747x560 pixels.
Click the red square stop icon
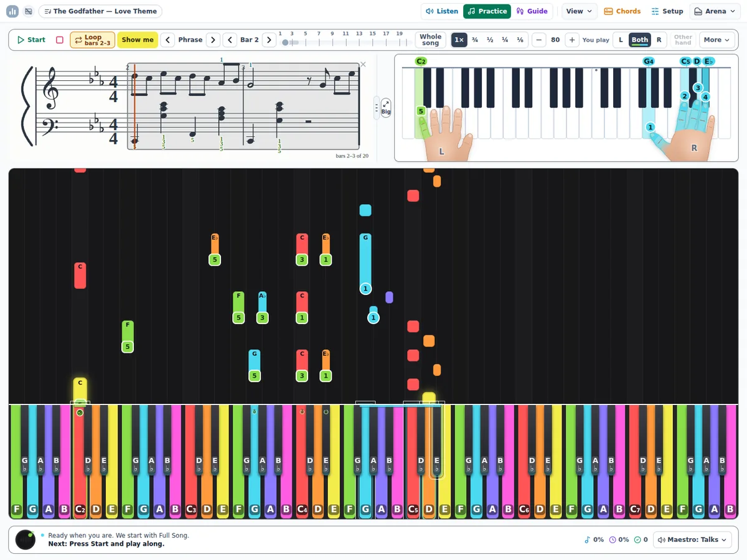(60, 40)
